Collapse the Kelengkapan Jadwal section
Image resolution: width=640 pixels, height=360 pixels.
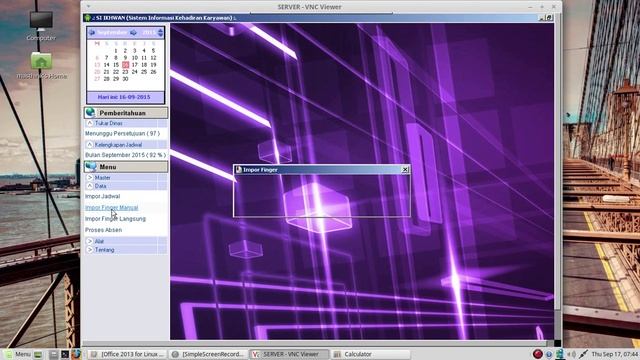tap(90, 144)
